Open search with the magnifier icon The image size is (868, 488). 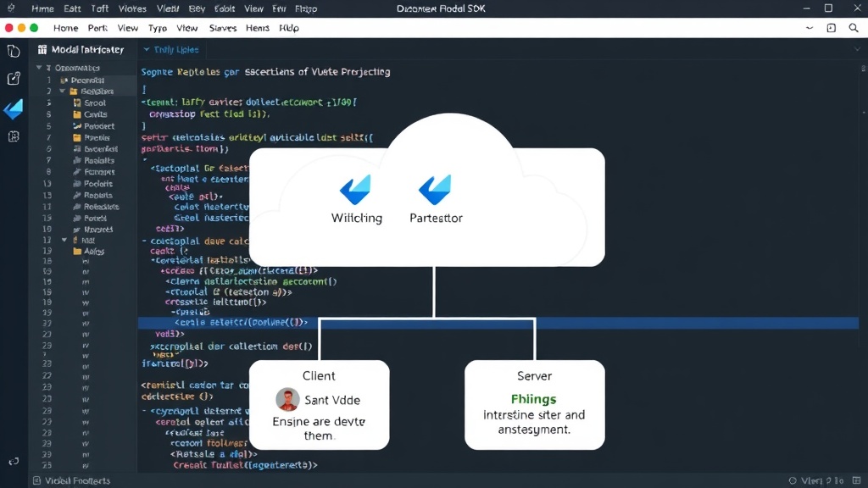pyautogui.click(x=853, y=28)
